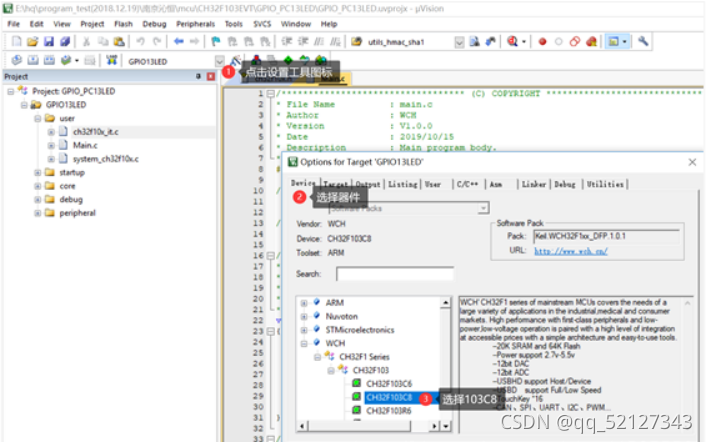The height and width of the screenshot is (443, 707).
Task: Expand the peripheral folder
Action: 38,213
